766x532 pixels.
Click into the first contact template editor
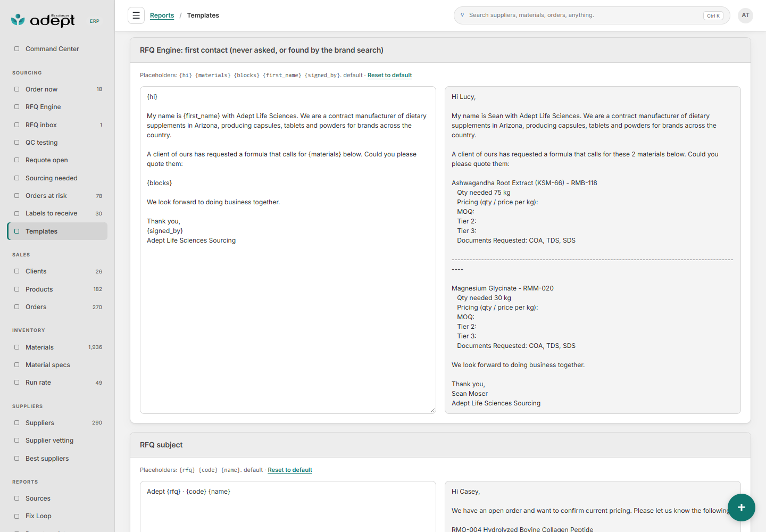pyautogui.click(x=288, y=250)
